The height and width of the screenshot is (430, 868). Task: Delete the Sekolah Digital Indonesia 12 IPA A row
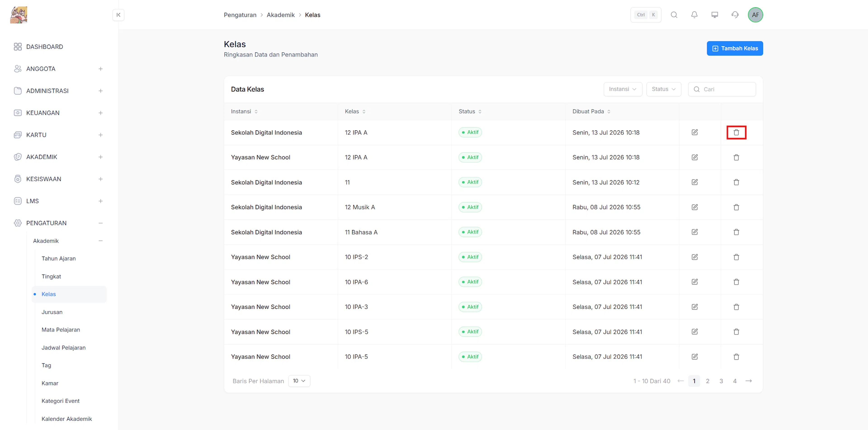coord(736,132)
